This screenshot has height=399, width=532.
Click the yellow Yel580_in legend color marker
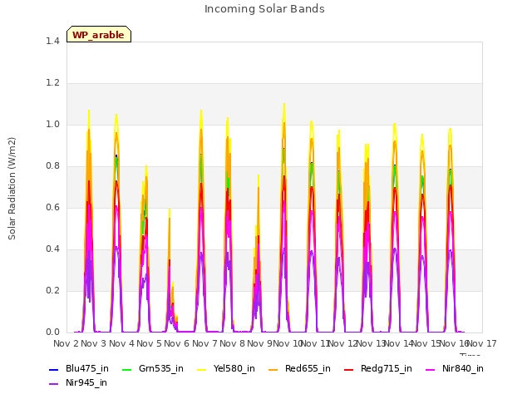(201, 369)
